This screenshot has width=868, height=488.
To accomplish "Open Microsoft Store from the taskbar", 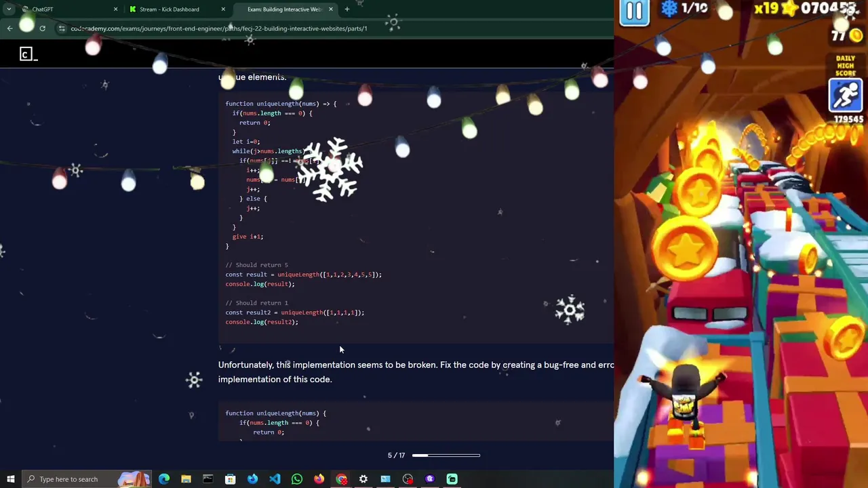I will tap(231, 479).
